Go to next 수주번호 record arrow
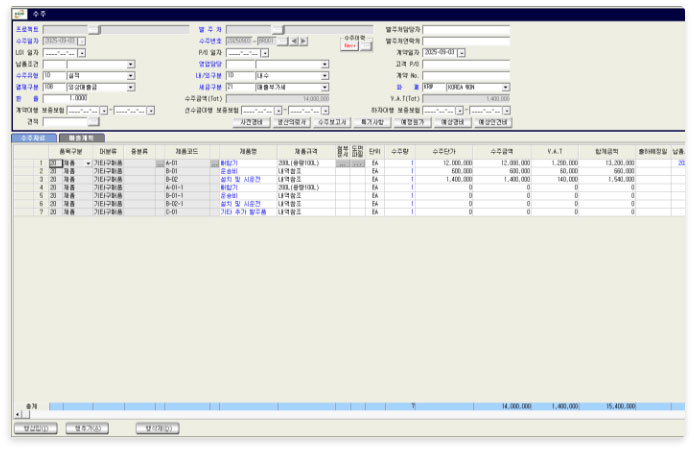 click(x=303, y=41)
